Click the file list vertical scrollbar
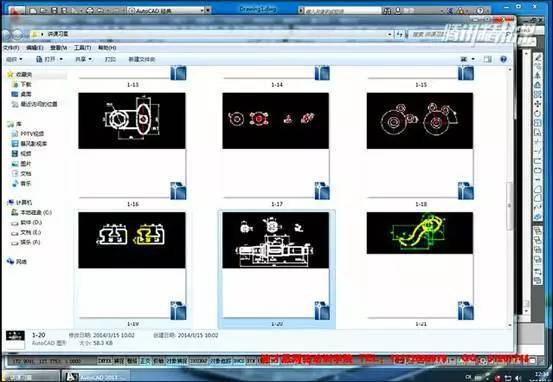The width and height of the screenshot is (553, 382). click(x=509, y=197)
